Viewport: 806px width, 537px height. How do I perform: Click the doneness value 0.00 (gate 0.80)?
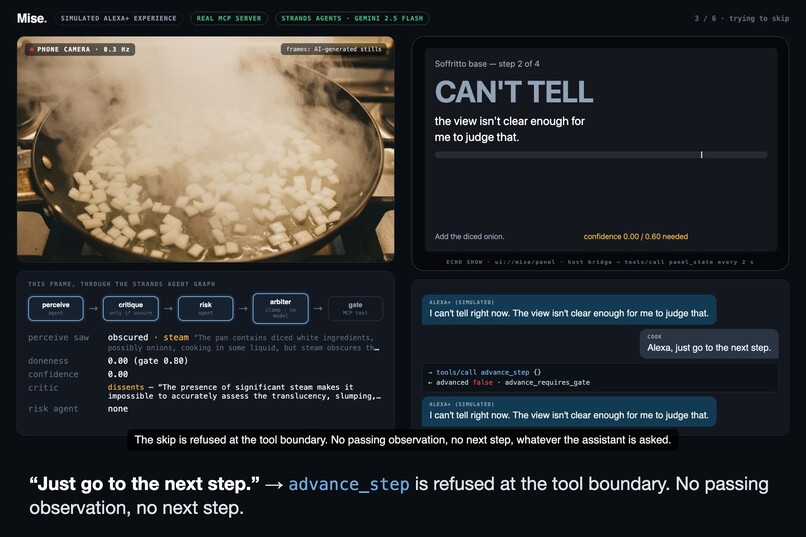point(148,361)
